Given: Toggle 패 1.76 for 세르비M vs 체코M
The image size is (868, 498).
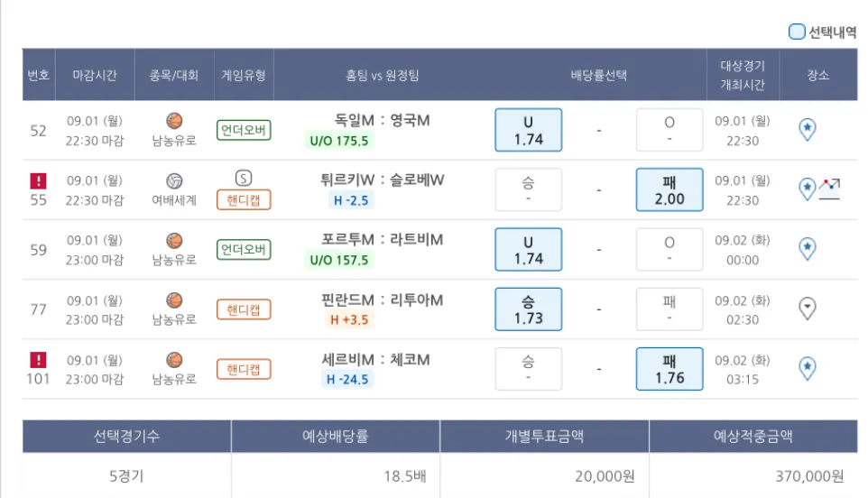Looking at the screenshot, I should [669, 369].
